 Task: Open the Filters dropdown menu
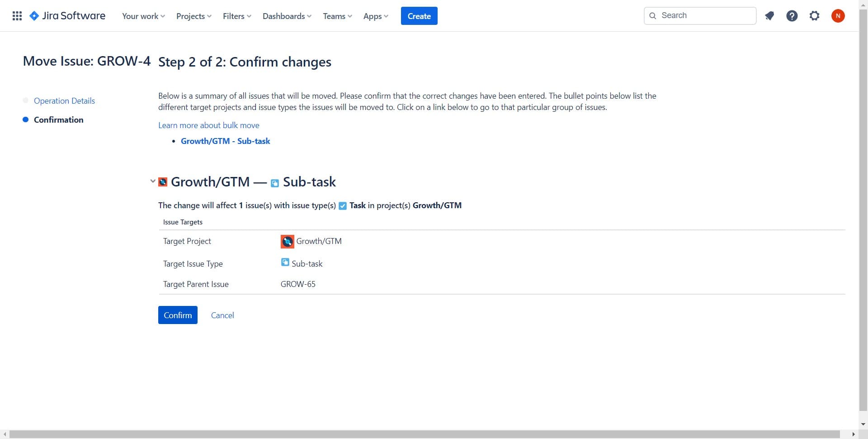point(237,16)
